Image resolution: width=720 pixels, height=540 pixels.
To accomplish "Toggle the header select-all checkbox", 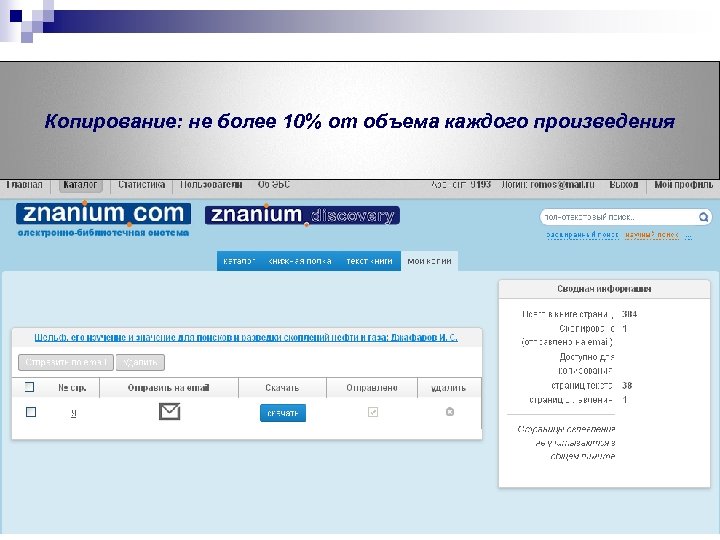I will coord(29,387).
